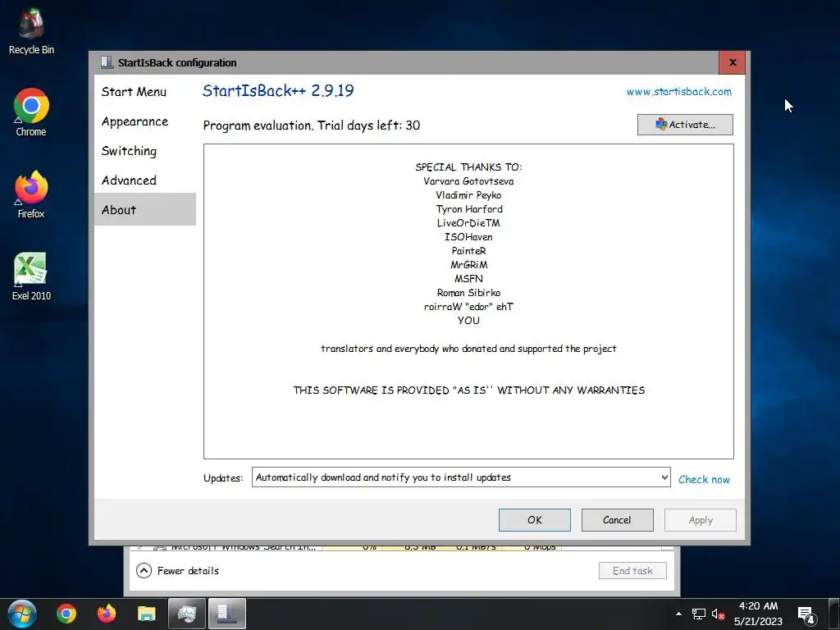Click the Cancel button
This screenshot has width=840, height=630.
tap(617, 520)
